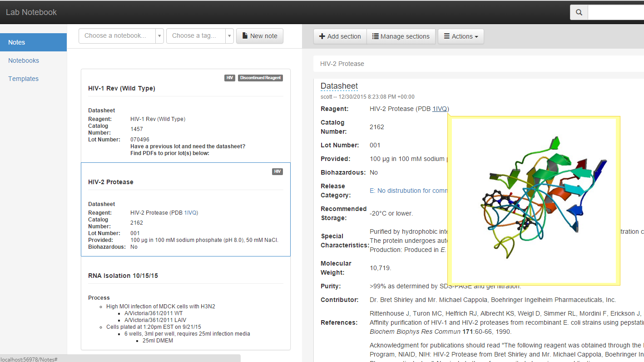Open the 1IVQ PDB link
This screenshot has width=644, height=362.
click(439, 109)
